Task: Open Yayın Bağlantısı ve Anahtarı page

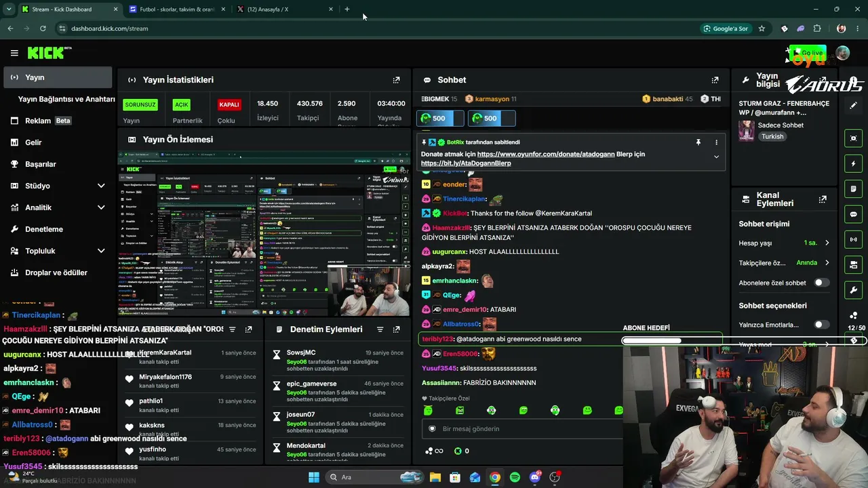Action: (66, 99)
